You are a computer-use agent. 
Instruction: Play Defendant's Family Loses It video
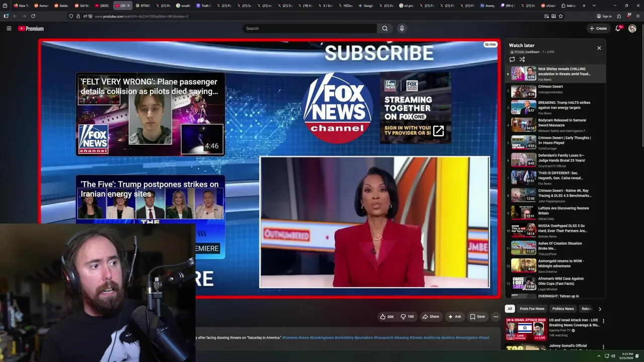[555, 160]
